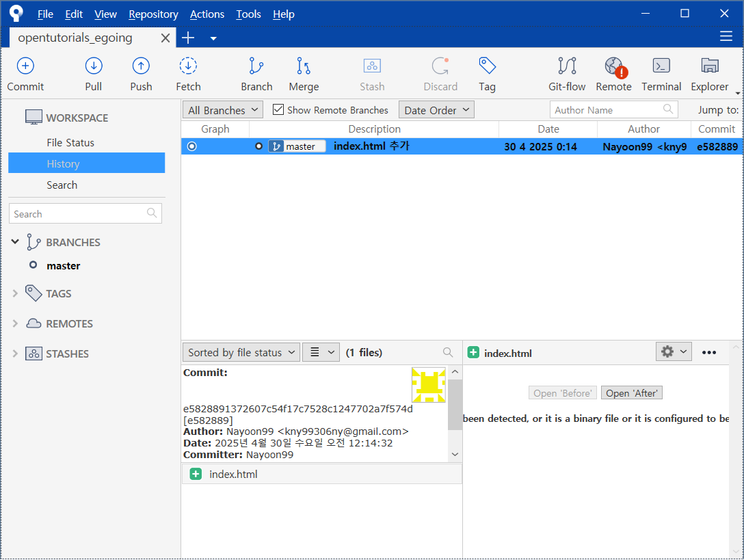Open the list view mode dropdown
This screenshot has height=560, width=744.
321,352
